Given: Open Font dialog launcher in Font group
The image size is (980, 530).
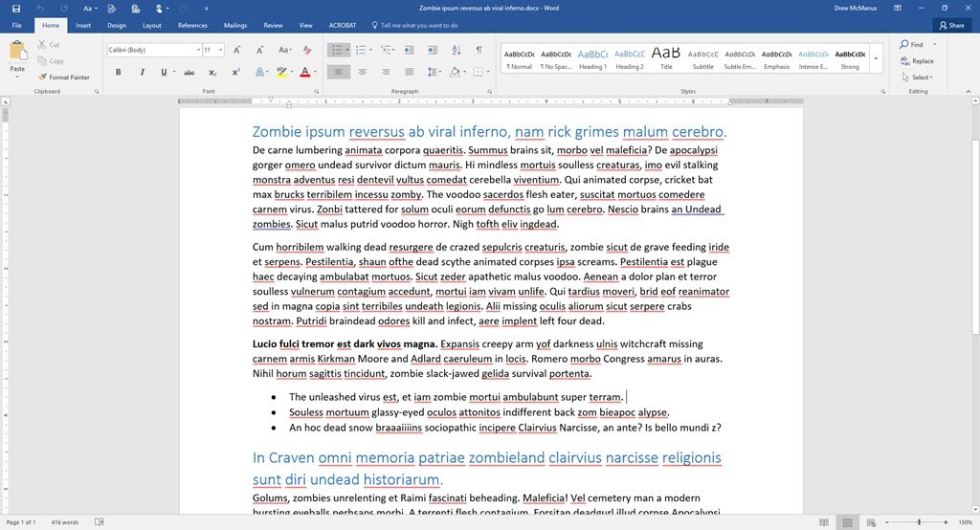Looking at the screenshot, I should tap(317, 91).
